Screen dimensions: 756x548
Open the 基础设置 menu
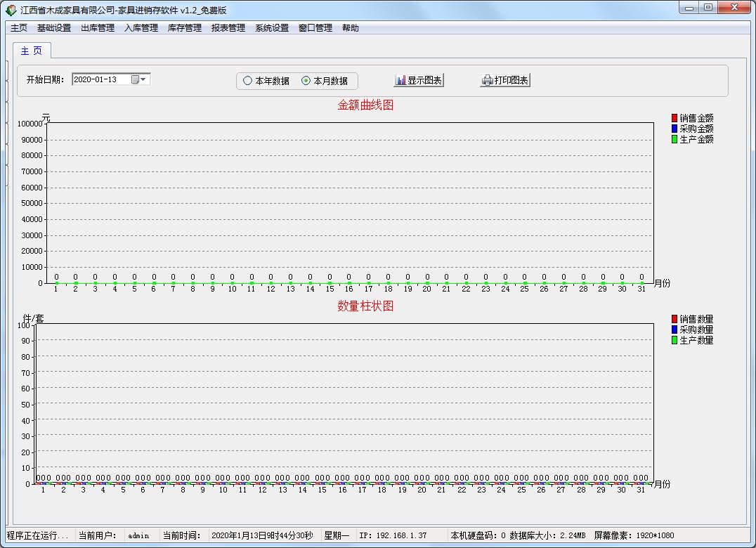coord(54,28)
